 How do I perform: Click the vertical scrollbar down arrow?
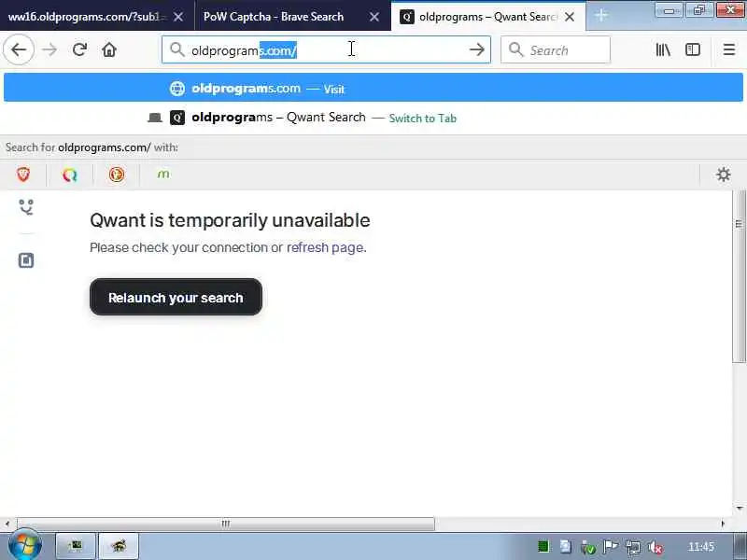(740, 508)
